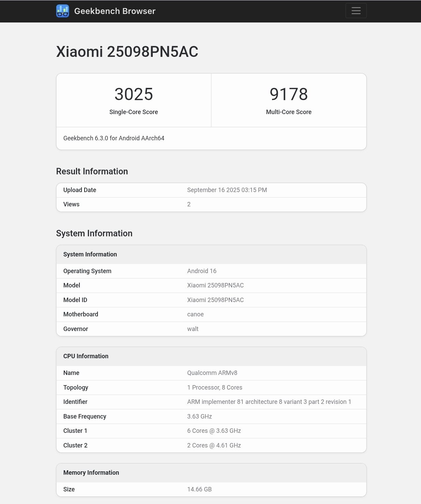
Task: Click the Governor value walt
Action: (x=193, y=329)
